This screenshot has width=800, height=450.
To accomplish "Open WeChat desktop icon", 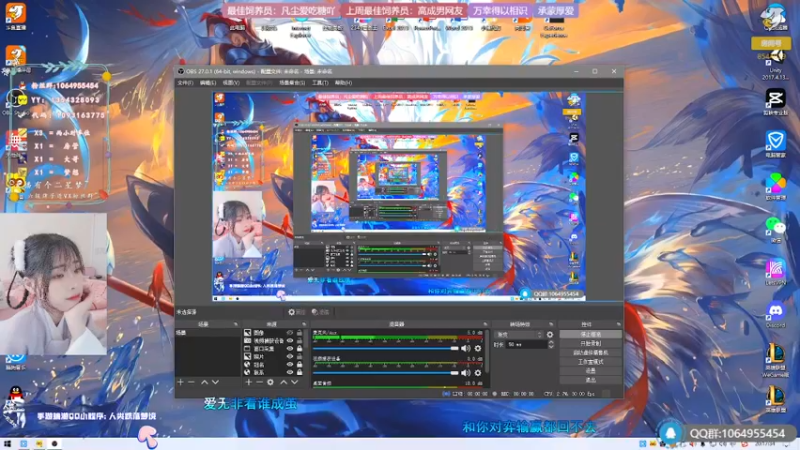I will (776, 229).
